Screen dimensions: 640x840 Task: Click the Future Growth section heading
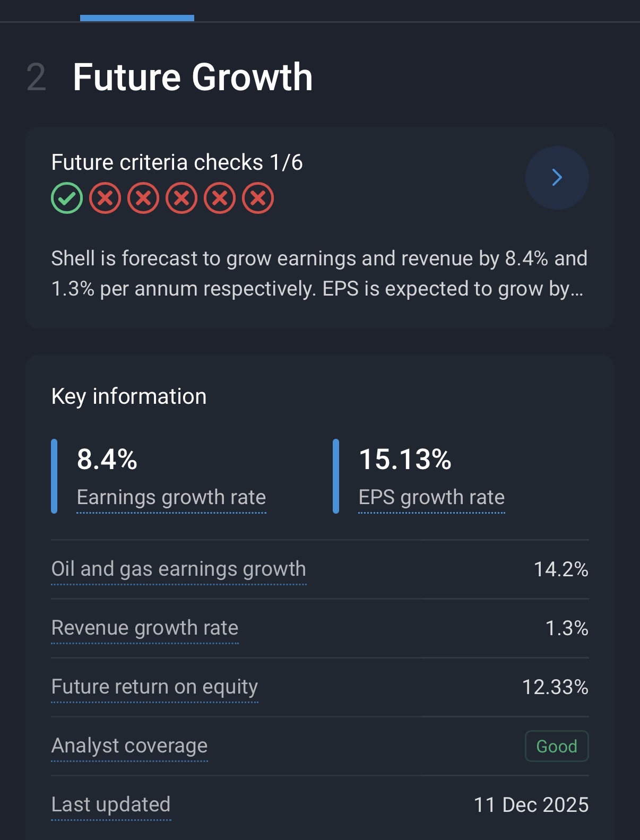193,77
